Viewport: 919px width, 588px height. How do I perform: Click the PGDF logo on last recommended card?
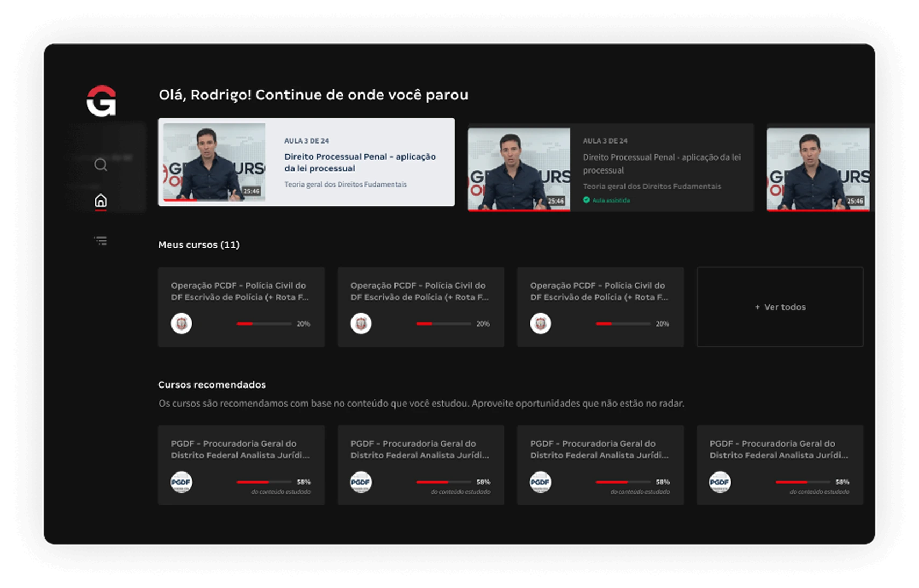click(720, 482)
